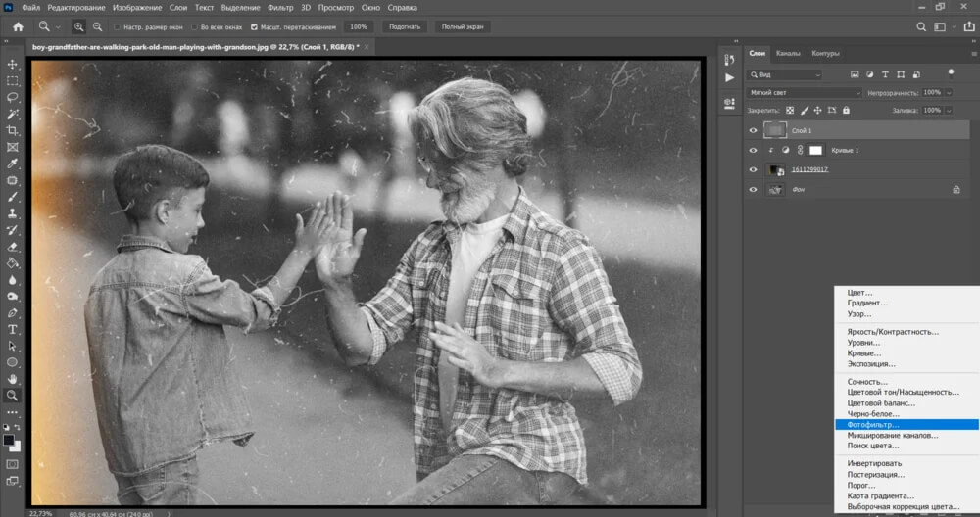Toggle visibility of the Фон layer
Screen dimensions: 980x517
(753, 189)
